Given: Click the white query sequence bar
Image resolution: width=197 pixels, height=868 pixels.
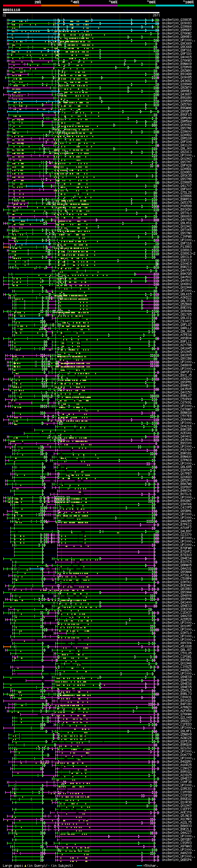Looking at the screenshot, I should [81, 13].
